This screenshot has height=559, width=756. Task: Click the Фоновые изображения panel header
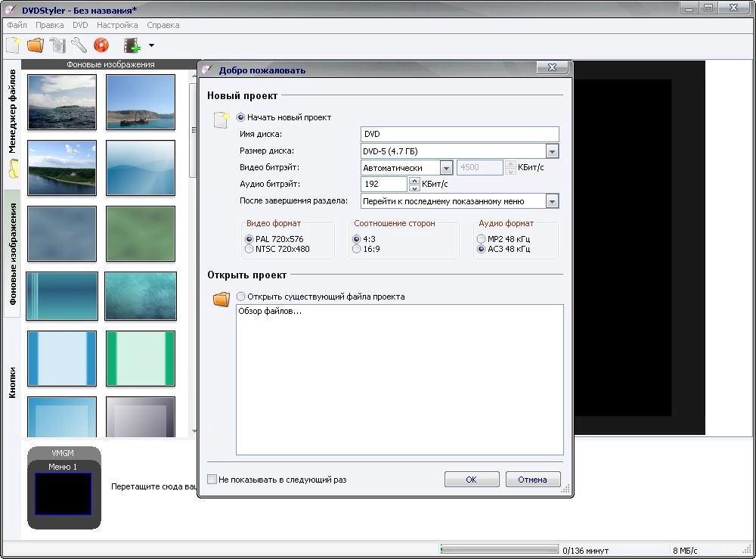coord(110,64)
